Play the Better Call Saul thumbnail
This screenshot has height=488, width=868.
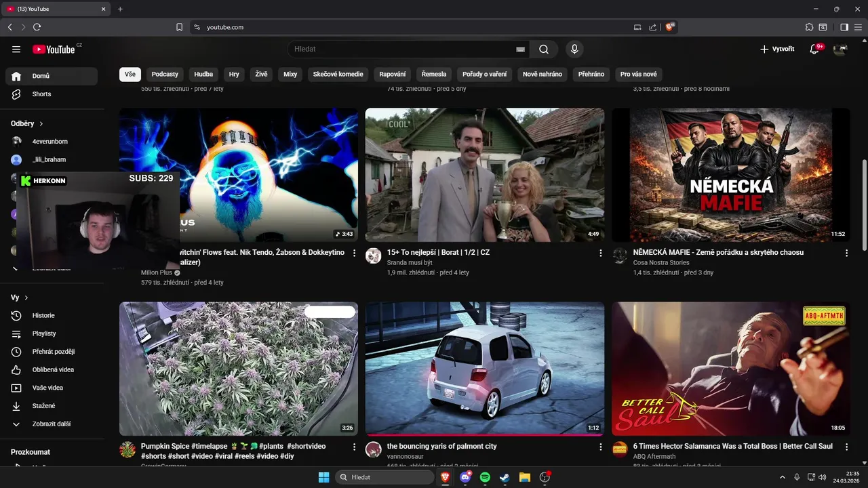[x=731, y=369]
